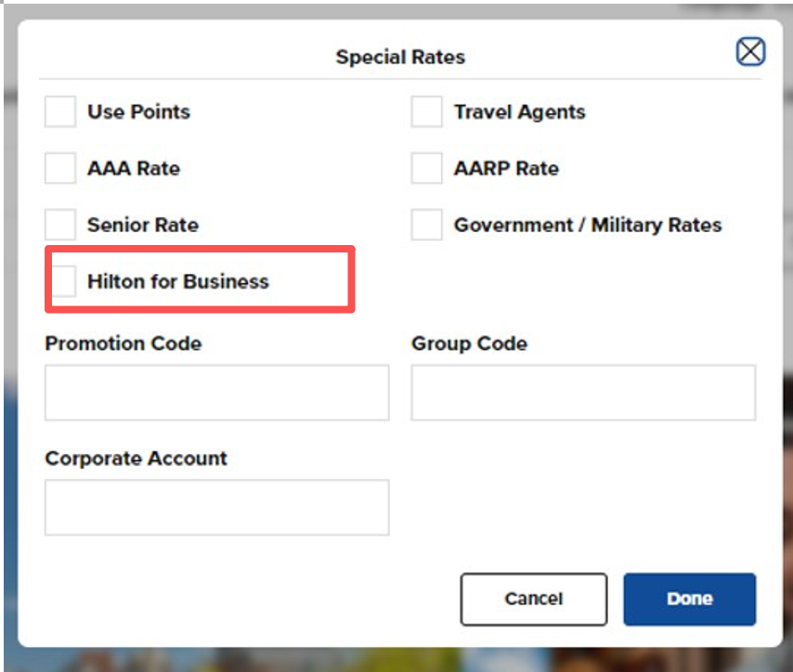793x672 pixels.
Task: Click the "Promotion Code" field label
Action: point(123,343)
